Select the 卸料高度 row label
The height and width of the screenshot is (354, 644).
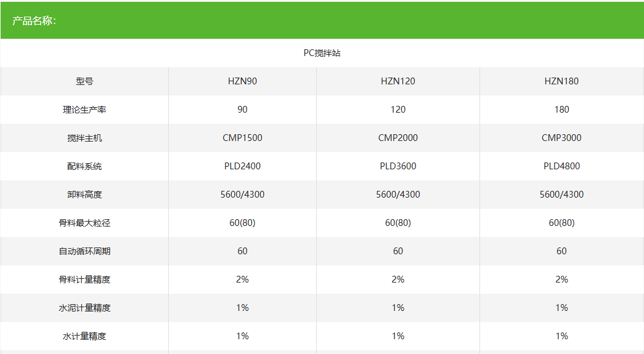84,195
